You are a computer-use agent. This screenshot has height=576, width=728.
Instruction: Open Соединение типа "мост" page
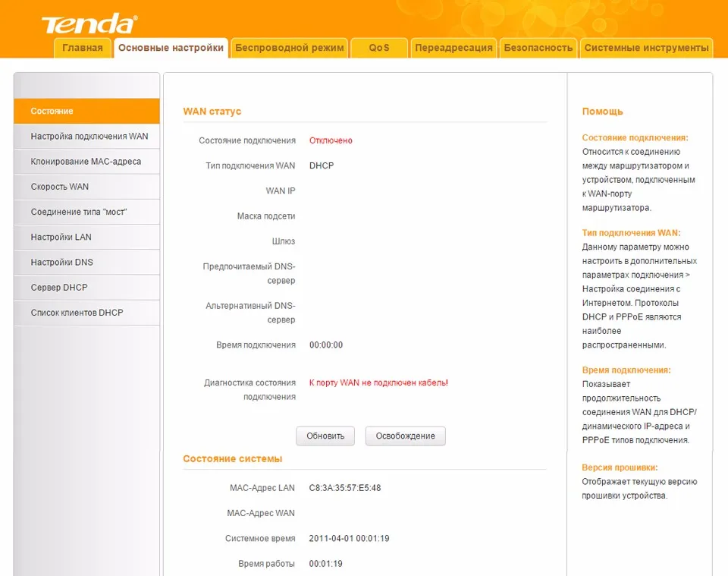pos(86,212)
